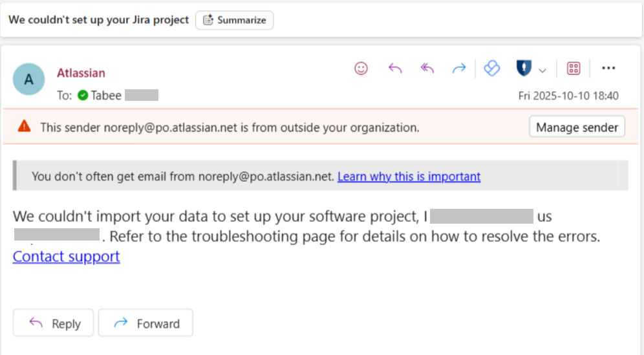Open the Contact support link
The height and width of the screenshot is (355, 644).
coord(66,256)
